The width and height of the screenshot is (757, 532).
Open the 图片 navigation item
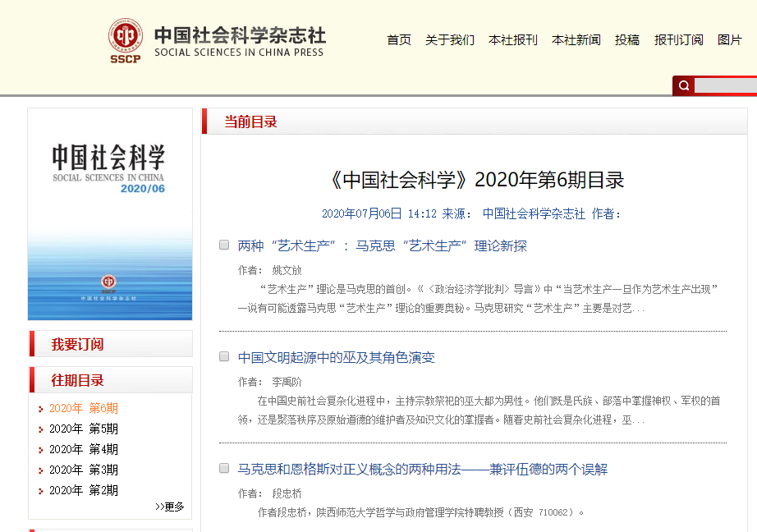coord(729,40)
